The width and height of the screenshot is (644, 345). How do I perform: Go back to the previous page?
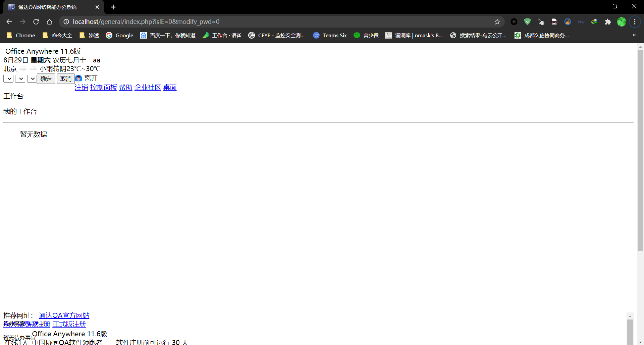tap(9, 22)
